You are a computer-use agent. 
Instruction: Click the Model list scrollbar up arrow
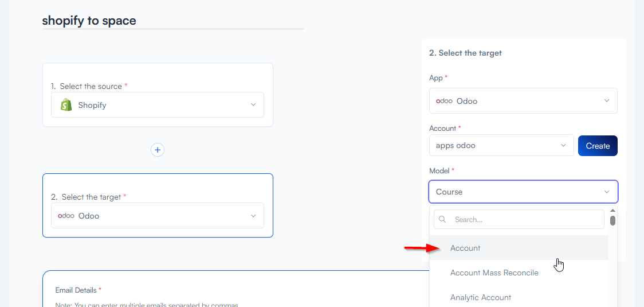pyautogui.click(x=612, y=211)
